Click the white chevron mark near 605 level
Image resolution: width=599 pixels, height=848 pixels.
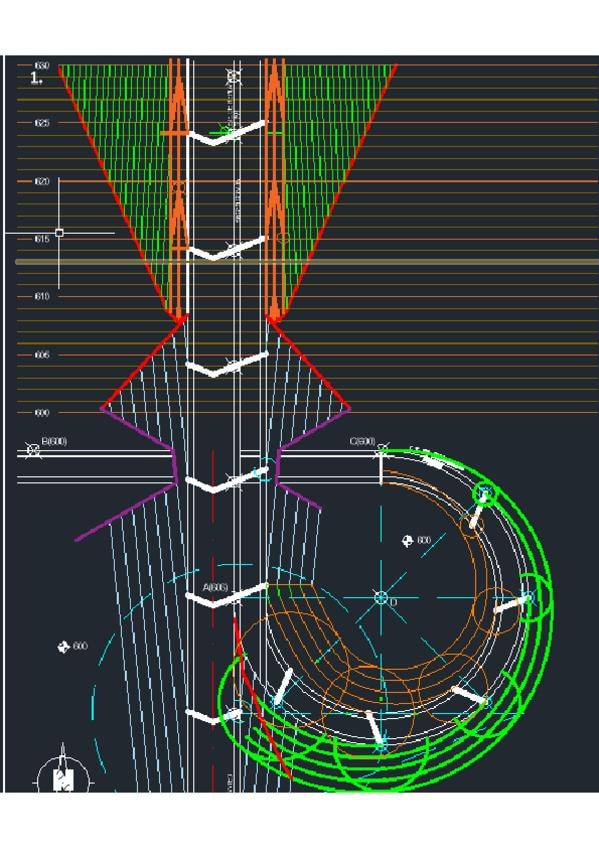[x=227, y=364]
